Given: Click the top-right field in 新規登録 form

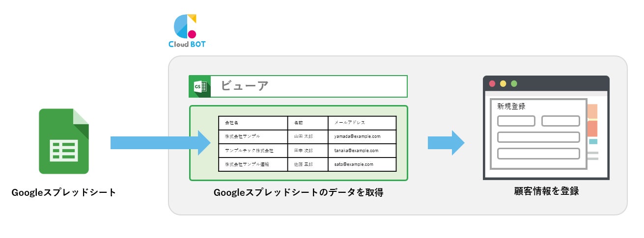Looking at the screenshot, I should (x=560, y=121).
